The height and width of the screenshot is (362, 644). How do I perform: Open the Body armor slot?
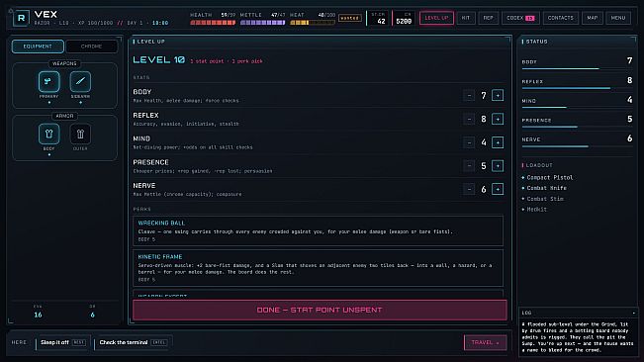[x=48, y=134]
